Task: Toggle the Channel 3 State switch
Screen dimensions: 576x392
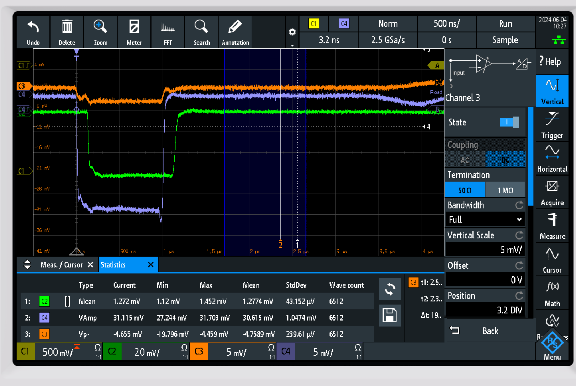Action: [509, 122]
